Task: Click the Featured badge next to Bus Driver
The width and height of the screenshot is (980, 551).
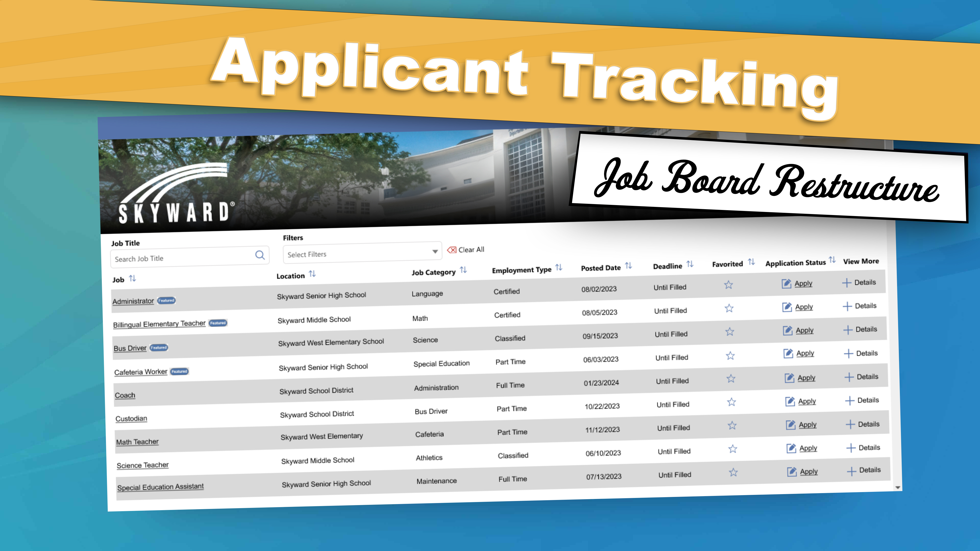Action: pyautogui.click(x=159, y=347)
